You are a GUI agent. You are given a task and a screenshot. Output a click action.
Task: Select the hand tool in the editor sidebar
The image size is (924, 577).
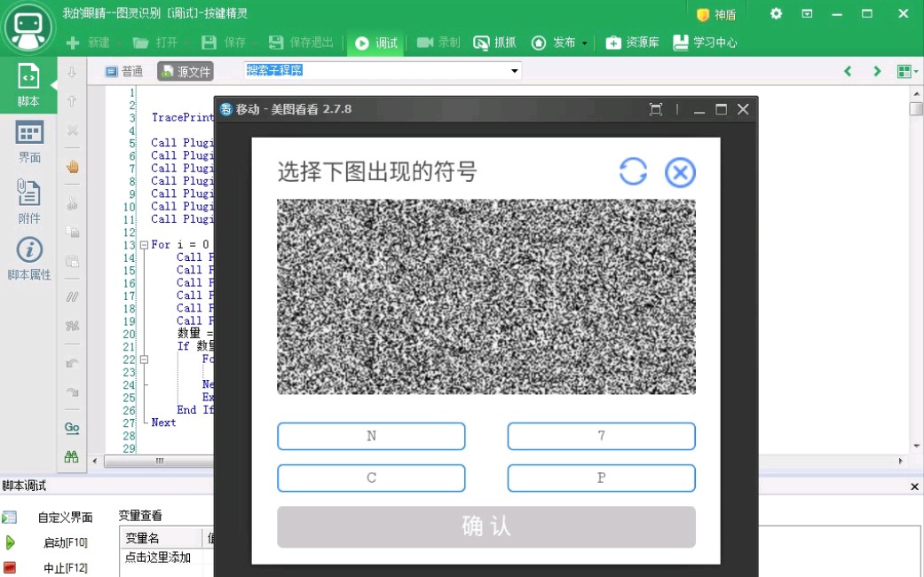click(72, 166)
